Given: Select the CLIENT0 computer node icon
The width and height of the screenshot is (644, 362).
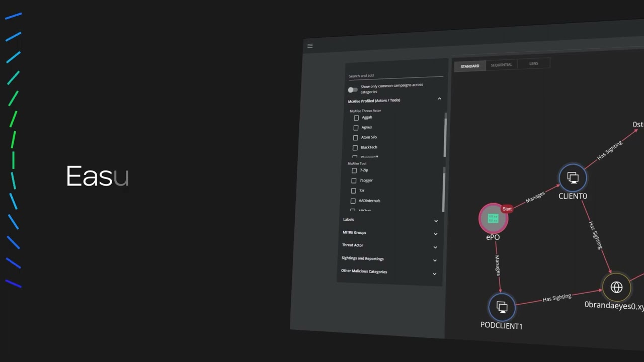Looking at the screenshot, I should (x=573, y=177).
